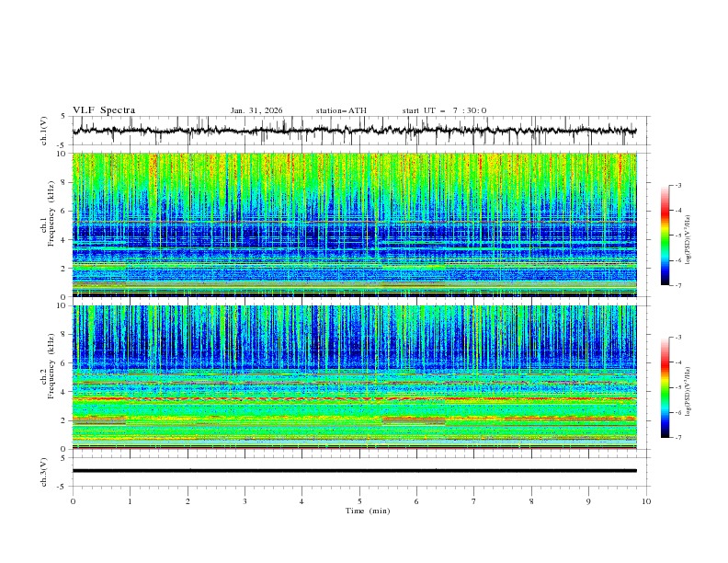Viewport: 728px width, 563px height.
Task: Click the 'ch.3(V)' axis label
Action: pos(44,472)
